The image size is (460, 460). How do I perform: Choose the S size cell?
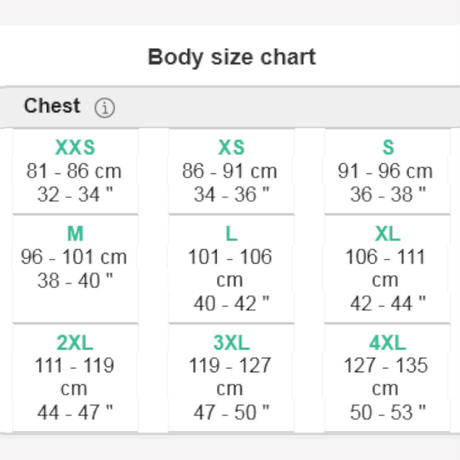click(387, 171)
